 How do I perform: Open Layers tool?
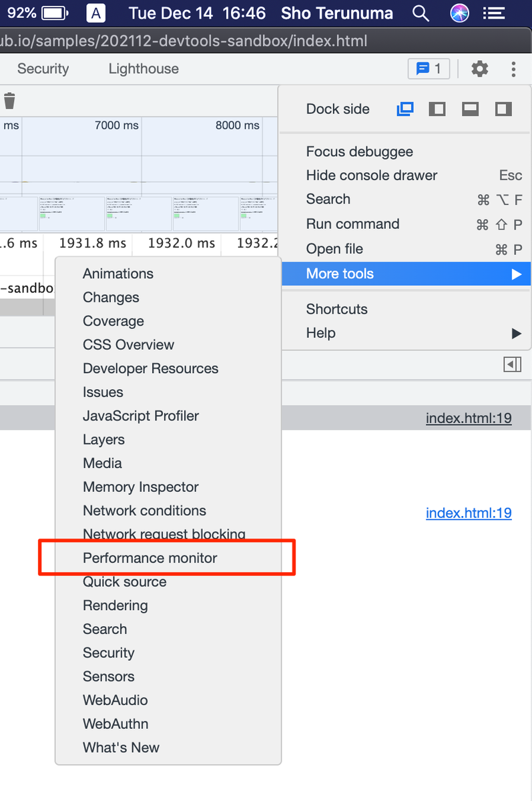[x=168, y=440]
